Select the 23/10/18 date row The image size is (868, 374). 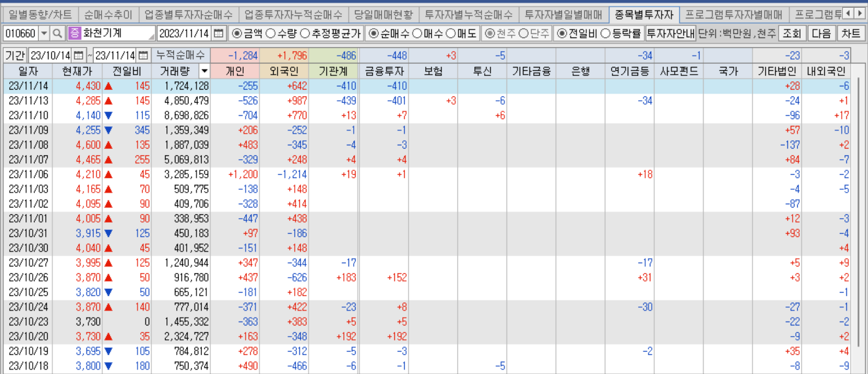[x=427, y=366]
